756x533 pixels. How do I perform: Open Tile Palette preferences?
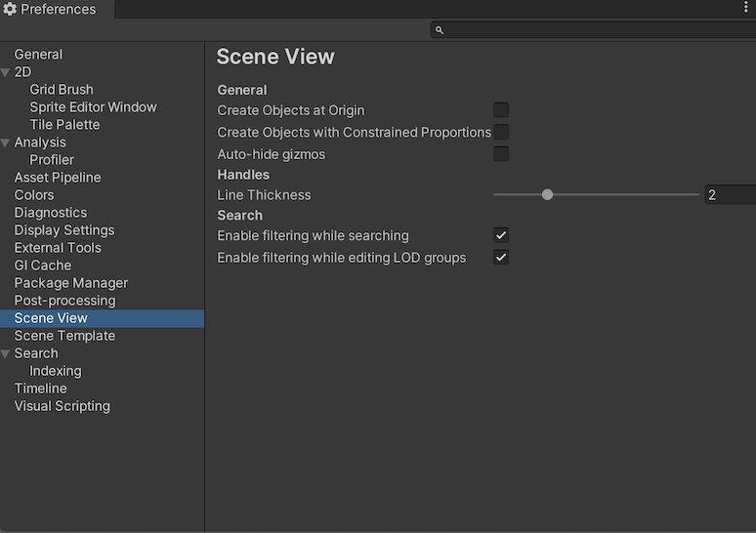click(x=64, y=125)
